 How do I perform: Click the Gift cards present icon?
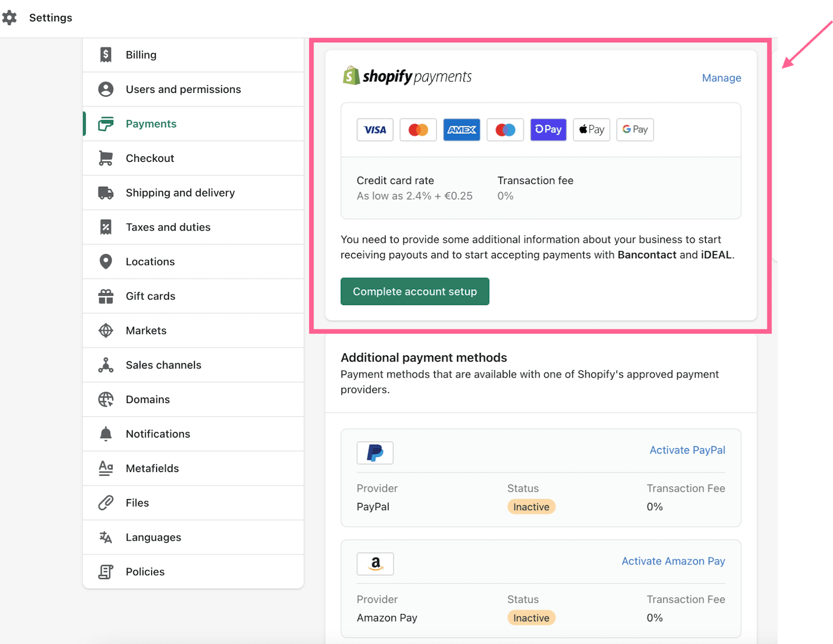(106, 296)
